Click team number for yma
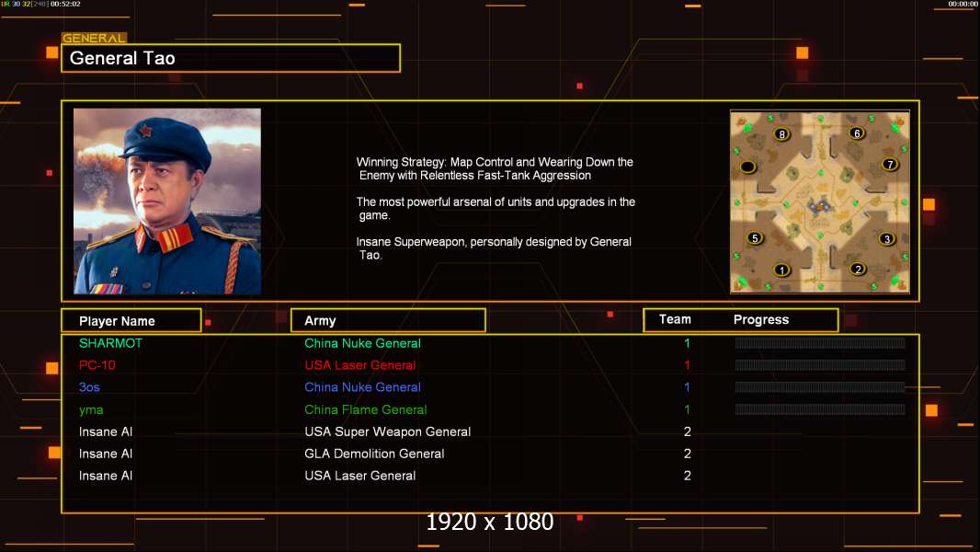This screenshot has height=552, width=980. (x=687, y=410)
